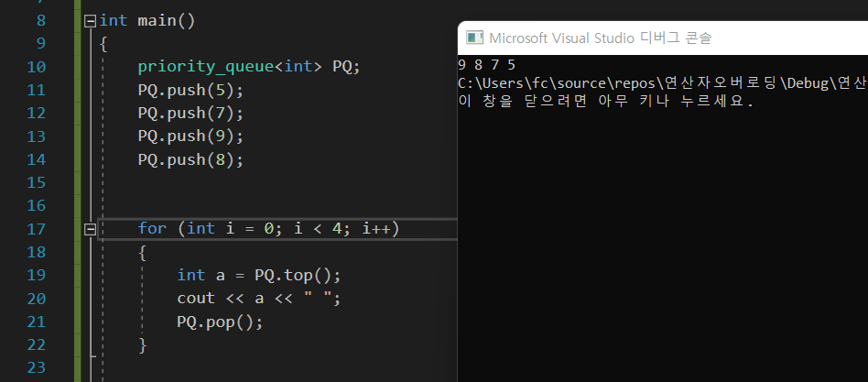Click the C:\Users\fc\source path line in console
This screenshot has height=382, width=868.
(663, 83)
